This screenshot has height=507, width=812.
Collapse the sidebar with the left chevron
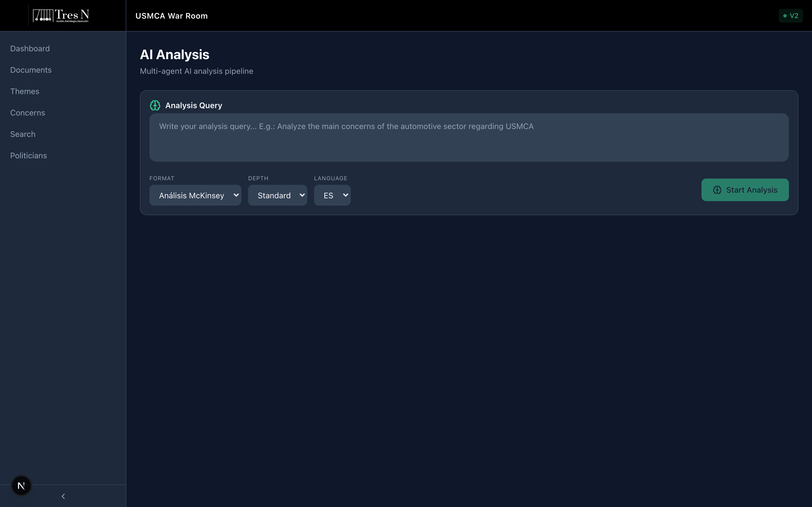[63, 496]
